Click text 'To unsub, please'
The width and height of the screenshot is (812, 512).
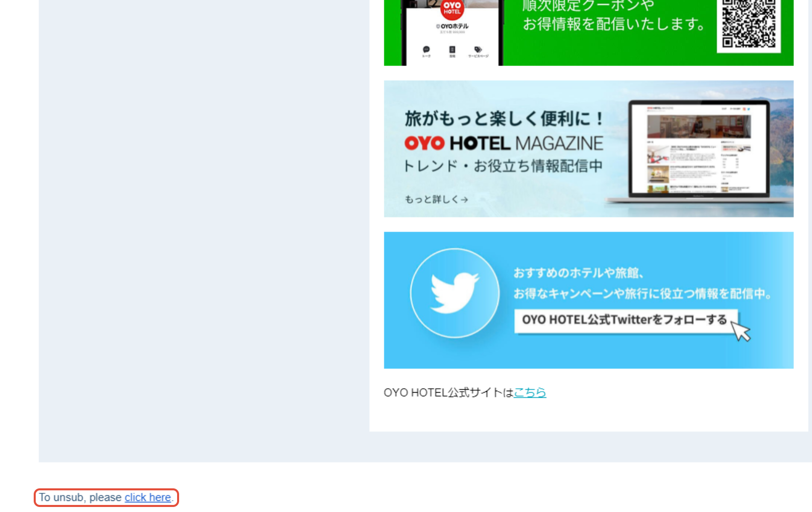80,497
